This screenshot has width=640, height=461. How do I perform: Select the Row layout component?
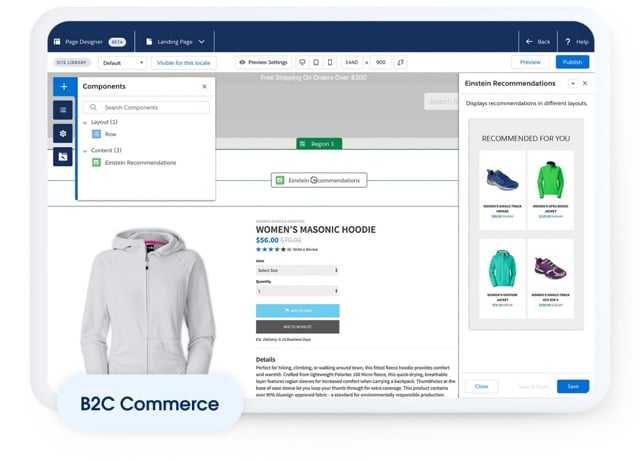pyautogui.click(x=104, y=134)
